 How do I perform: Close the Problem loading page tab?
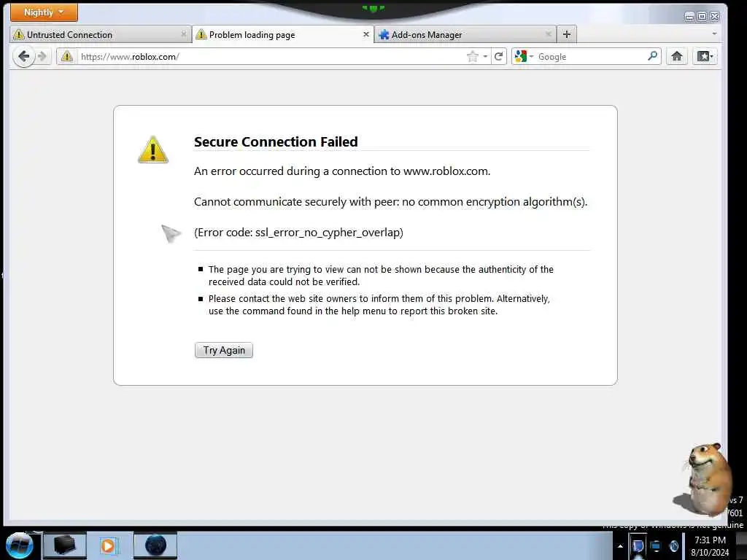point(366,34)
